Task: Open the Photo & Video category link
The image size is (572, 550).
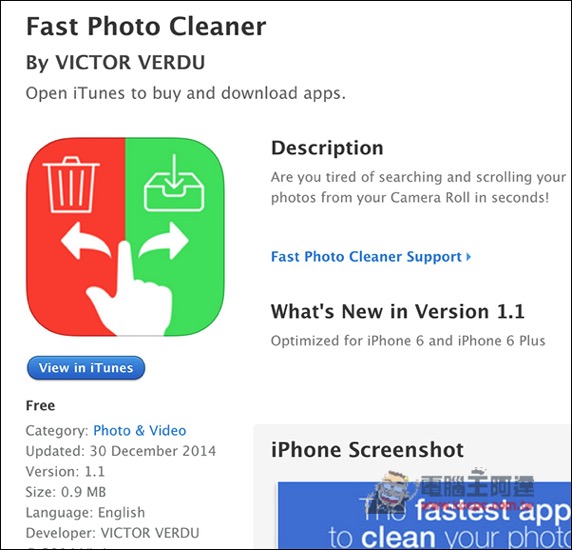Action: pyautogui.click(x=140, y=430)
